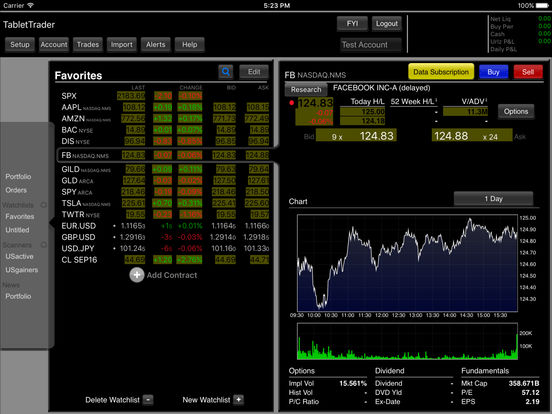Click the plus icon beside New Watchlist

(x=239, y=400)
